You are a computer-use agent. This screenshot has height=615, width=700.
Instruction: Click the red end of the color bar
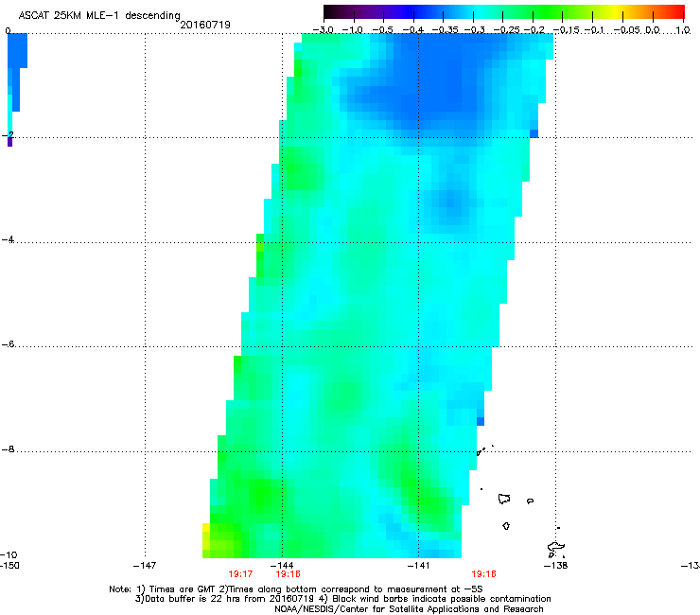coord(678,12)
